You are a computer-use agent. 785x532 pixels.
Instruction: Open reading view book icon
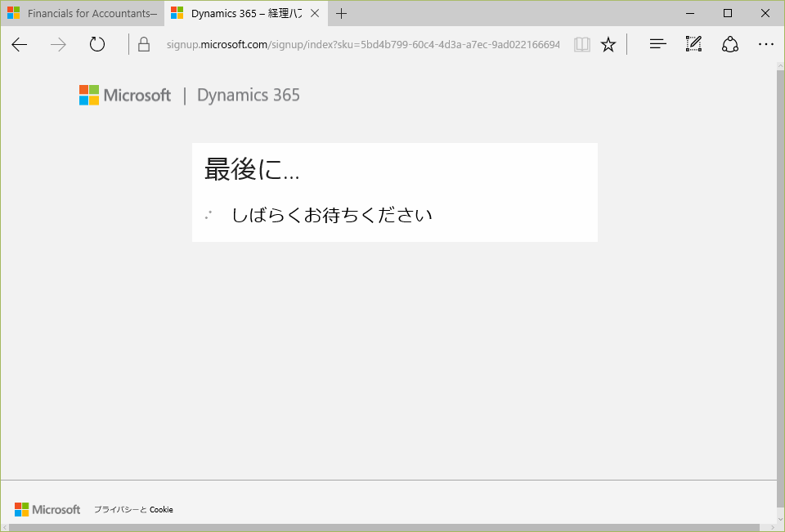click(x=581, y=45)
